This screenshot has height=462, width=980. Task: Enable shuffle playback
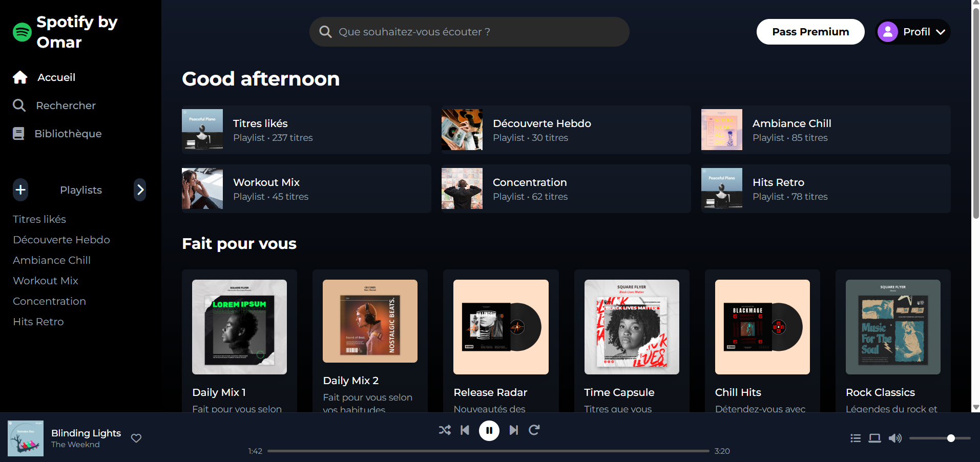pos(444,430)
